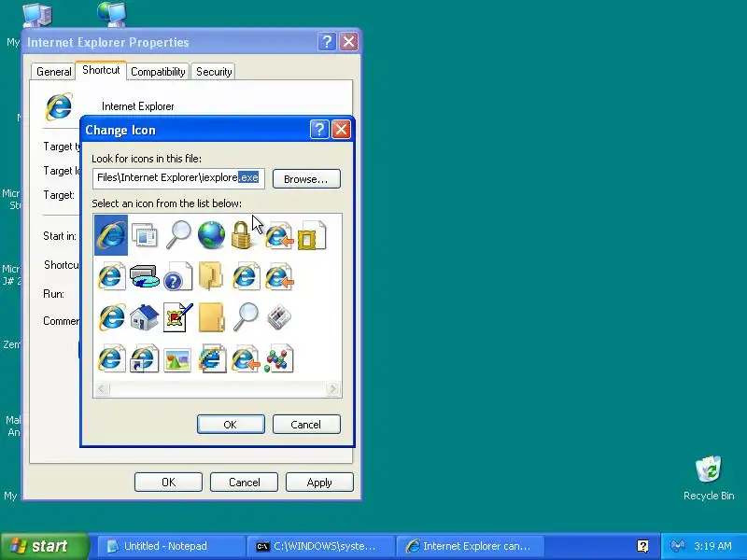Pick the printer with disc icon
The image size is (747, 560).
pyautogui.click(x=145, y=276)
